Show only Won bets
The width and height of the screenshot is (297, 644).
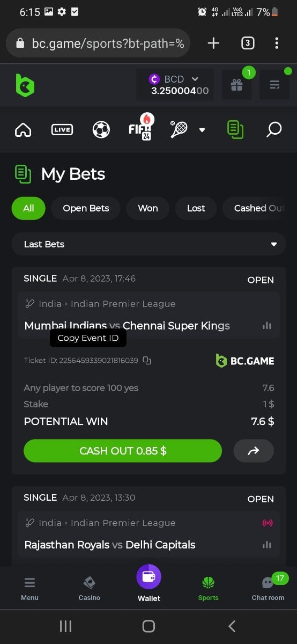click(148, 208)
